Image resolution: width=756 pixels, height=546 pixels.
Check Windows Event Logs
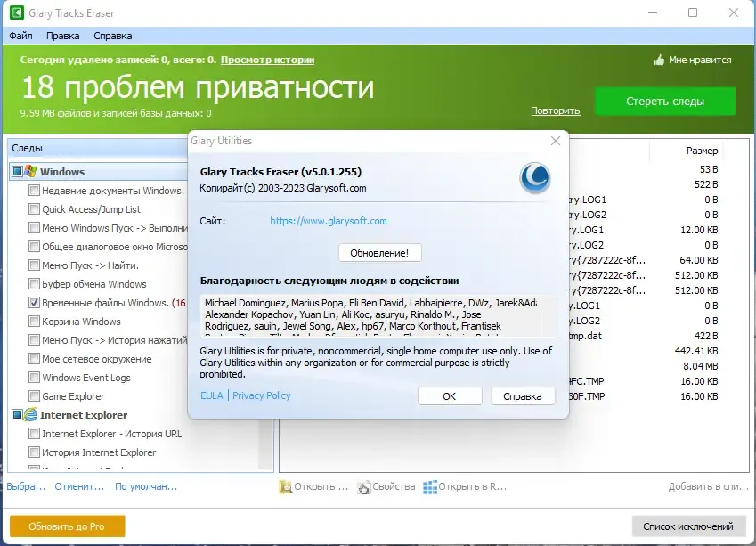pyautogui.click(x=34, y=377)
